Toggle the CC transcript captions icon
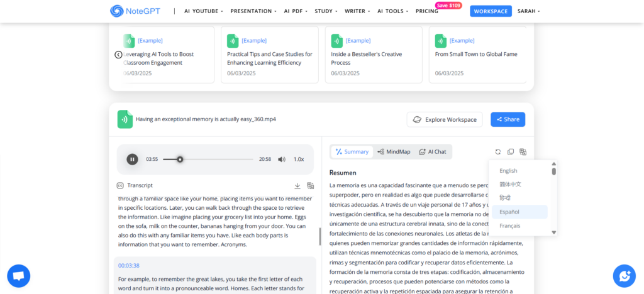This screenshot has height=294, width=644. (x=119, y=186)
